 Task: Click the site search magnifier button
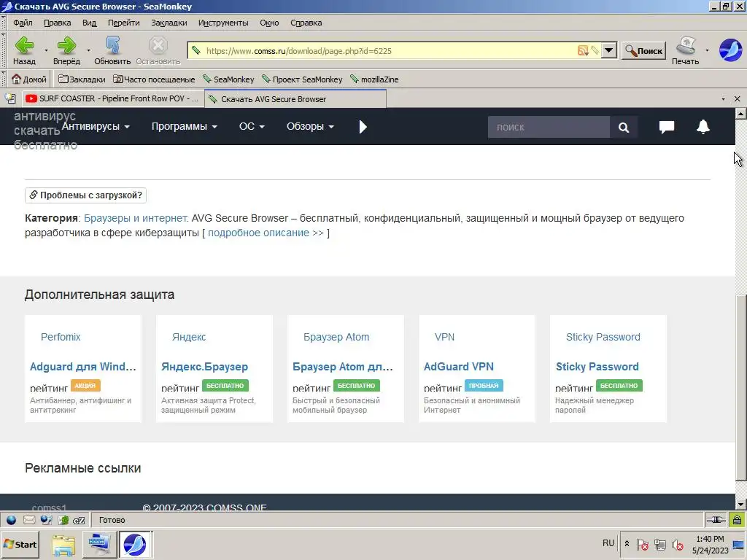tap(624, 127)
